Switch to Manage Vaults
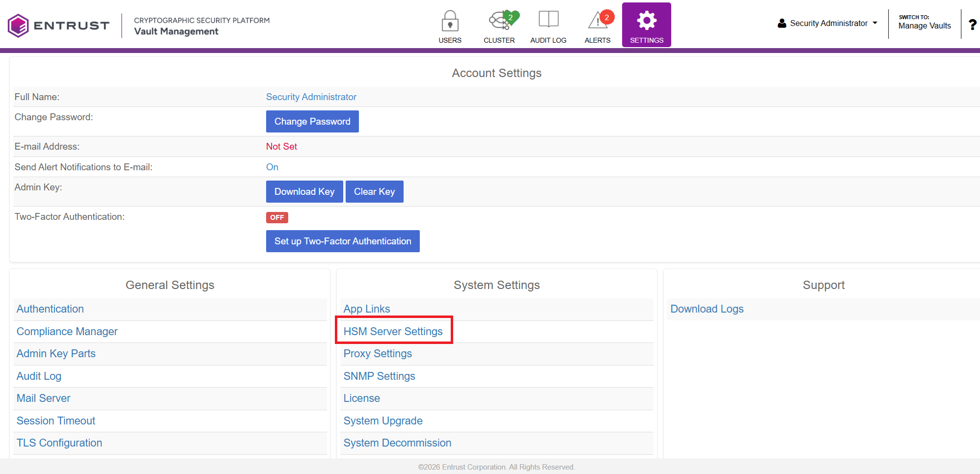980x474 pixels. tap(924, 26)
